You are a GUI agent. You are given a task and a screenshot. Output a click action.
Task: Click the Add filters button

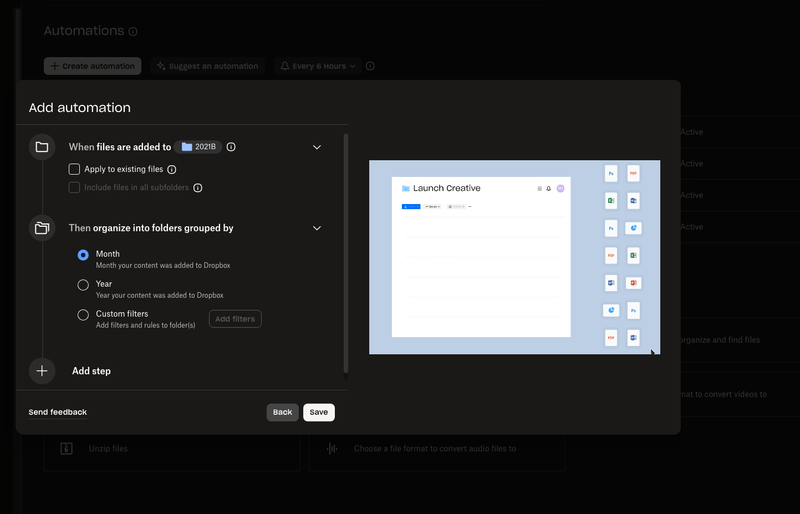coord(235,319)
